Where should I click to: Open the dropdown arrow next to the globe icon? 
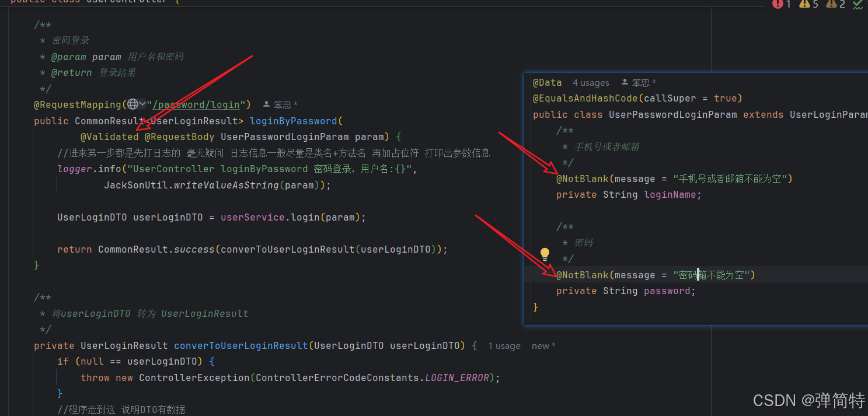pyautogui.click(x=142, y=104)
